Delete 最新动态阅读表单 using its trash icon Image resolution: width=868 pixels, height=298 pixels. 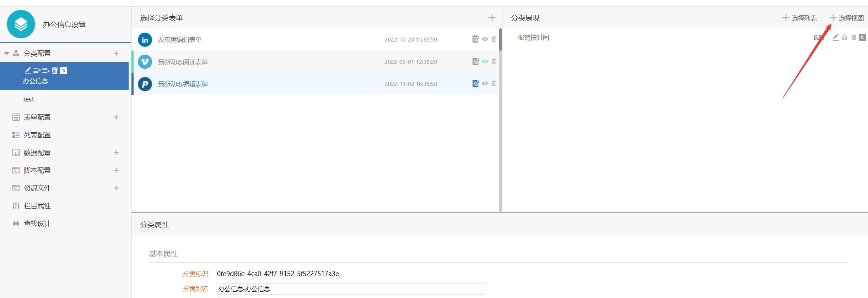point(494,61)
